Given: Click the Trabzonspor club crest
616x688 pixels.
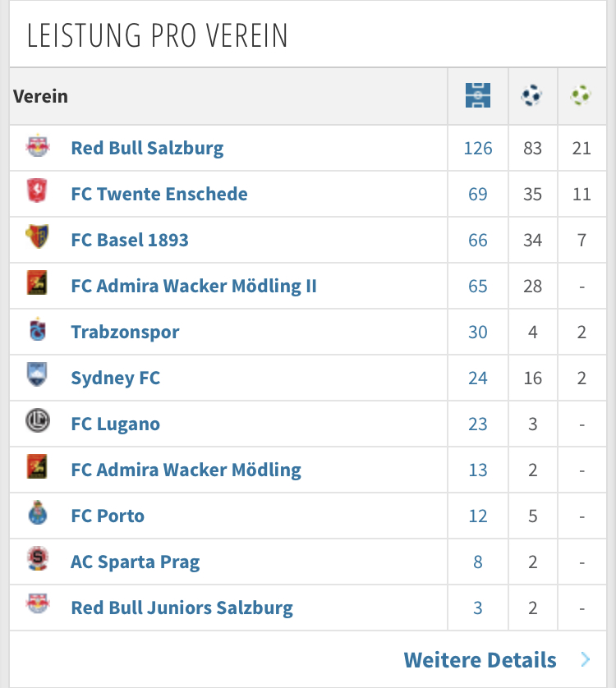Looking at the screenshot, I should pyautogui.click(x=38, y=329).
